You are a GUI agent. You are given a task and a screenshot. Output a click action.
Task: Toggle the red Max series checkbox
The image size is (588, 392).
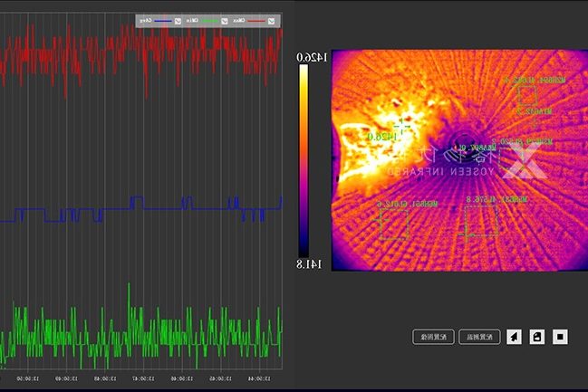271,20
